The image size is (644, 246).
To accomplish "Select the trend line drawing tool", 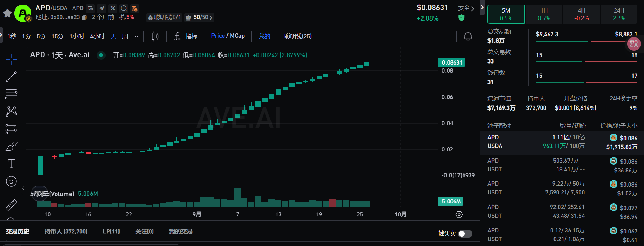I will tap(11, 76).
